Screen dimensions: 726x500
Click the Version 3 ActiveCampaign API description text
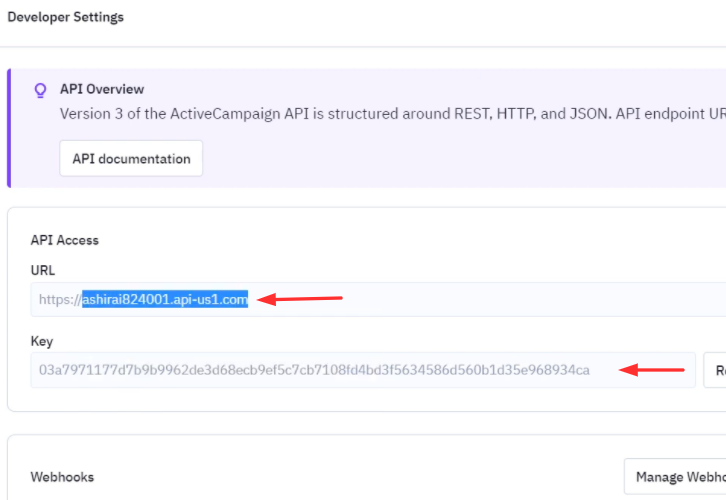click(x=393, y=114)
